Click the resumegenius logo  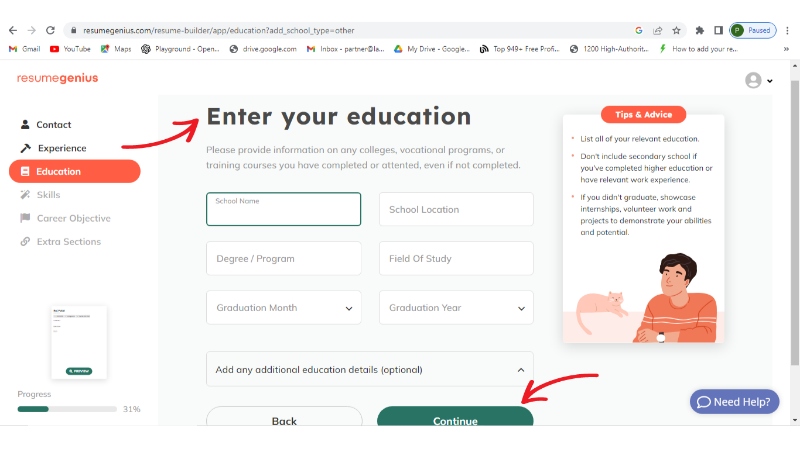(x=57, y=79)
